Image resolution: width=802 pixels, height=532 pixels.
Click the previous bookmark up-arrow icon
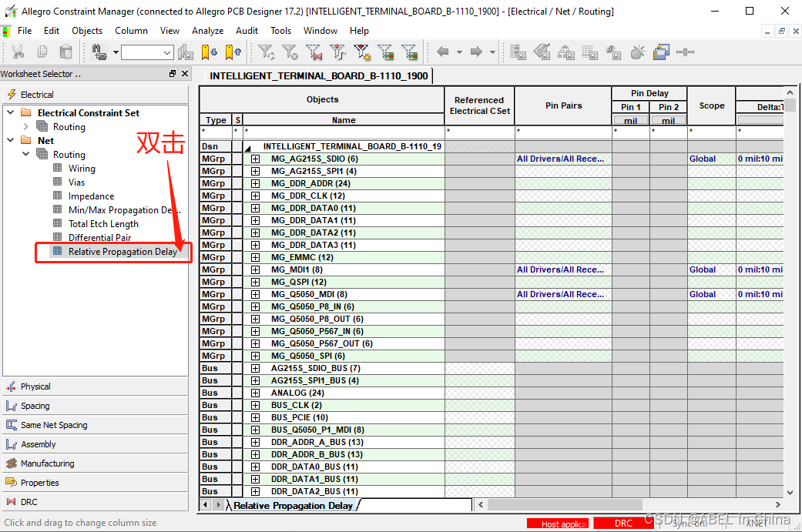(233, 52)
